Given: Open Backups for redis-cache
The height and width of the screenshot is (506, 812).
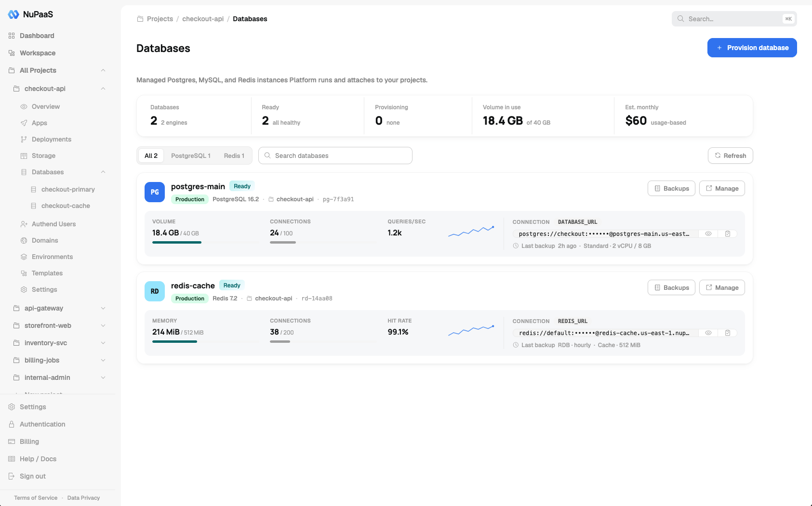Looking at the screenshot, I should 671,287.
